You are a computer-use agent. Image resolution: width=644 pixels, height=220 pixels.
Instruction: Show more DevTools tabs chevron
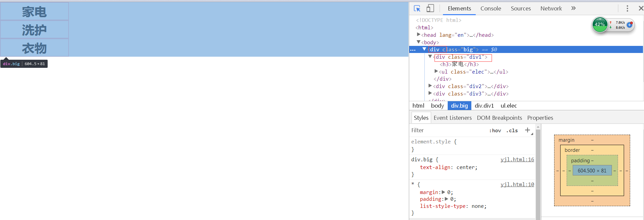(x=573, y=8)
